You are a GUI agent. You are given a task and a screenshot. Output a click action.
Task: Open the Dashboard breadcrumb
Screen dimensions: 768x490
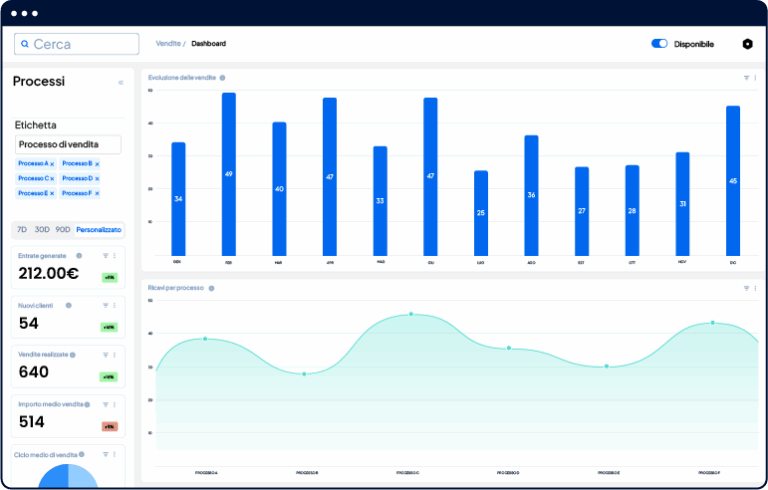tap(209, 44)
